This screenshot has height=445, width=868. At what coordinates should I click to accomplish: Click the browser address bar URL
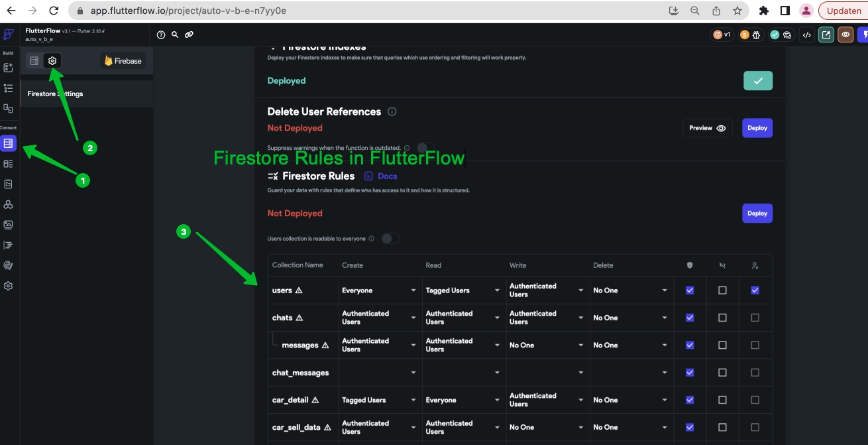(x=188, y=11)
